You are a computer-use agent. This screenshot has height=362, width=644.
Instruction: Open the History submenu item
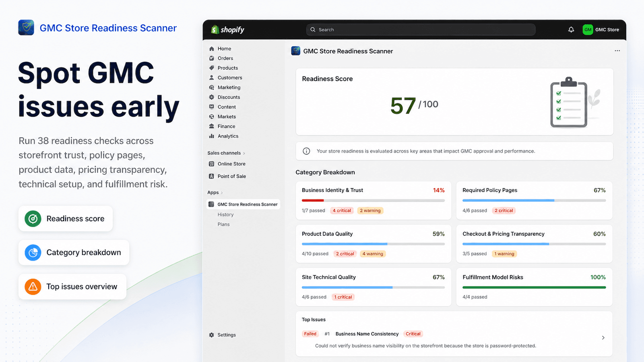pos(225,215)
